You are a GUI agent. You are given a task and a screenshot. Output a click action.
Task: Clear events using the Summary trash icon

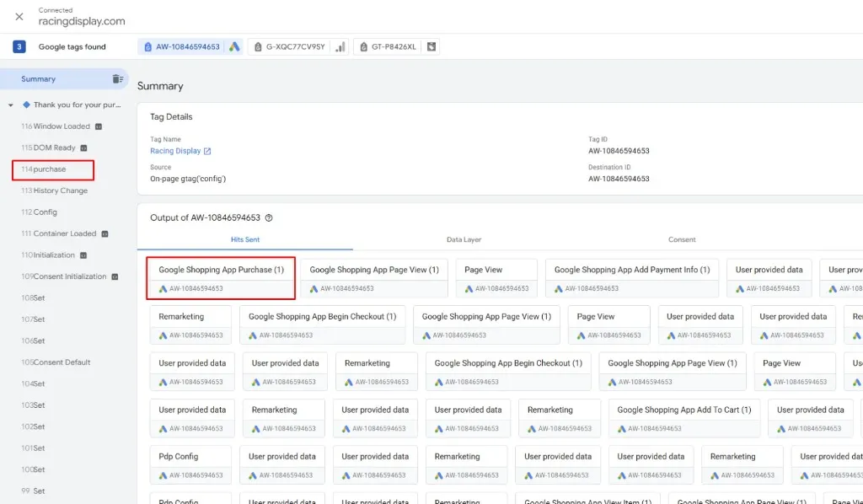(118, 78)
